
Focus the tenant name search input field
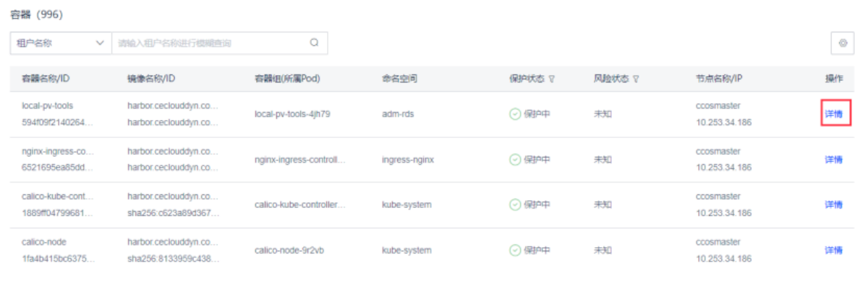(x=210, y=43)
